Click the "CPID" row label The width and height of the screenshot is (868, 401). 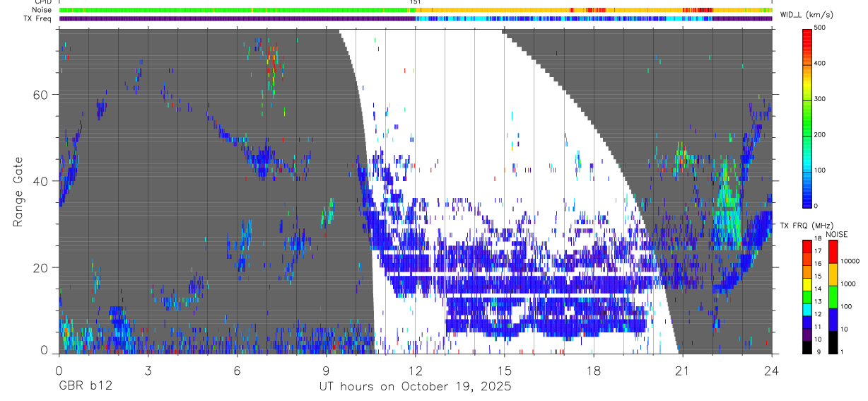coord(42,2)
